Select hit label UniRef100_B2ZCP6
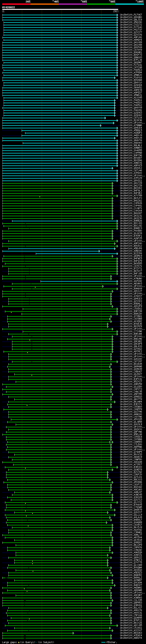Image resolution: width=146 pixels, height=644 pixels. (x=131, y=254)
